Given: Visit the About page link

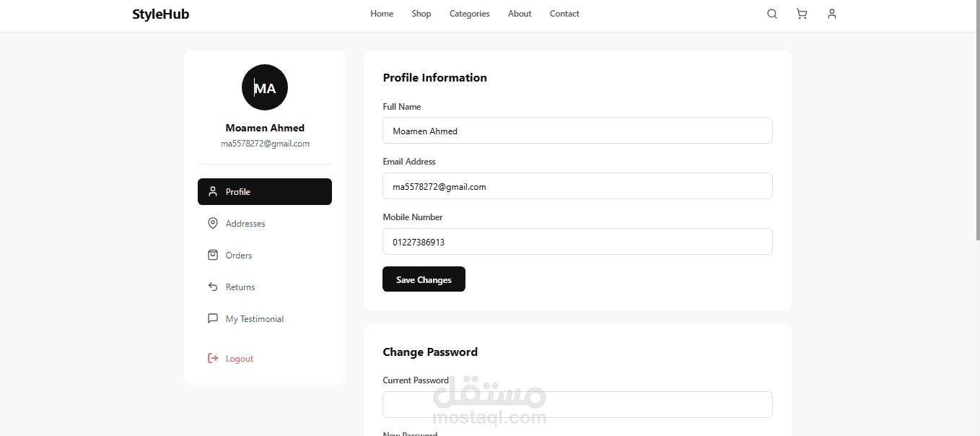Looking at the screenshot, I should (x=520, y=14).
